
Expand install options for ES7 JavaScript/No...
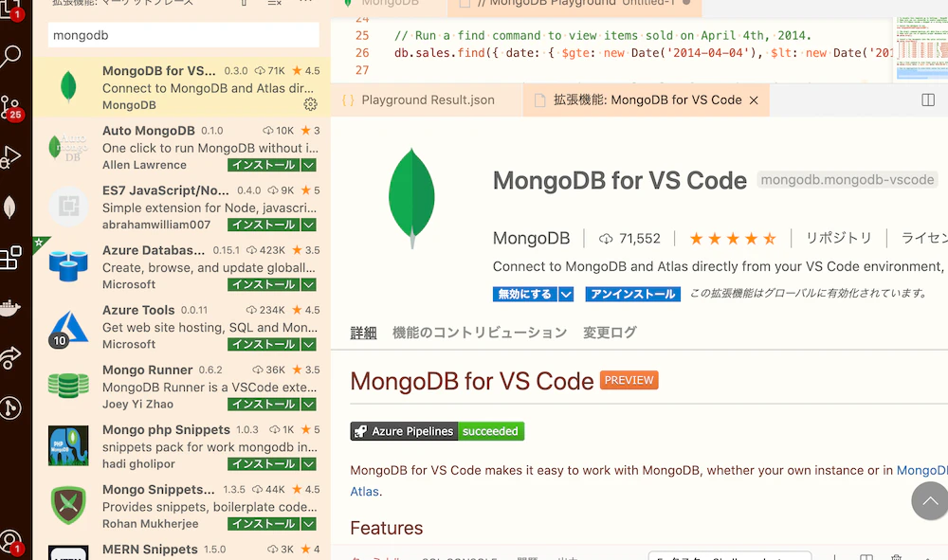(x=308, y=225)
